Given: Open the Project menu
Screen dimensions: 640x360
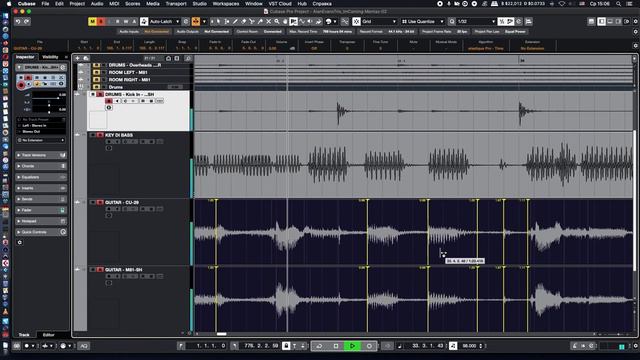Looking at the screenshot, I should 77,4.
